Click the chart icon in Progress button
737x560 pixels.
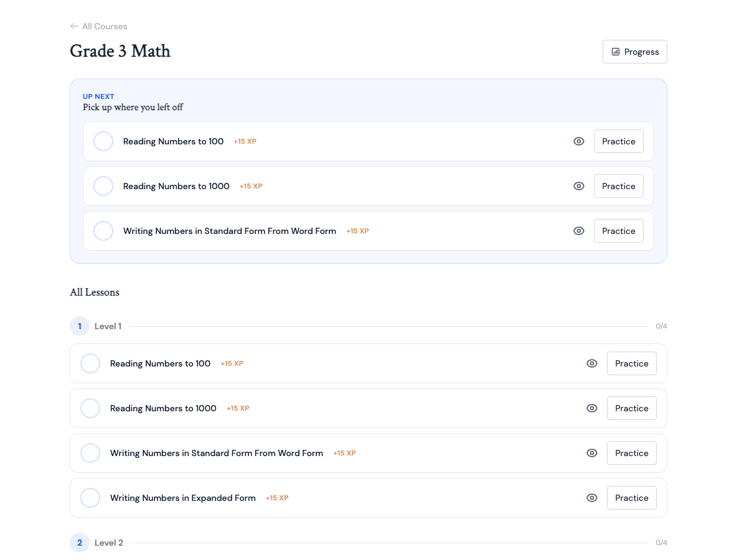coord(615,52)
